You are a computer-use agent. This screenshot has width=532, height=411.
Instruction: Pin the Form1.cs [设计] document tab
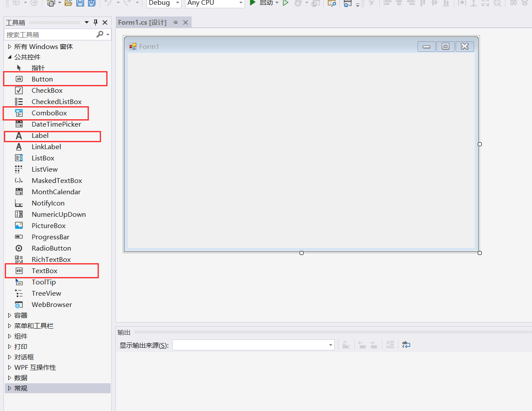click(175, 23)
